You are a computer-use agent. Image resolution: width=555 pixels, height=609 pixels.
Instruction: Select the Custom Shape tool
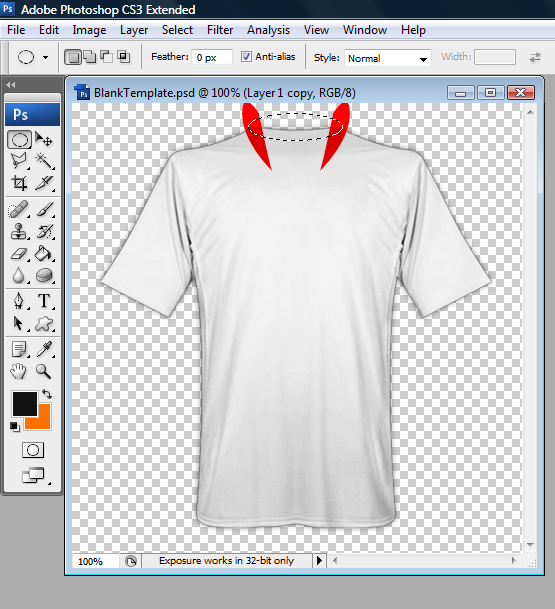[x=44, y=323]
